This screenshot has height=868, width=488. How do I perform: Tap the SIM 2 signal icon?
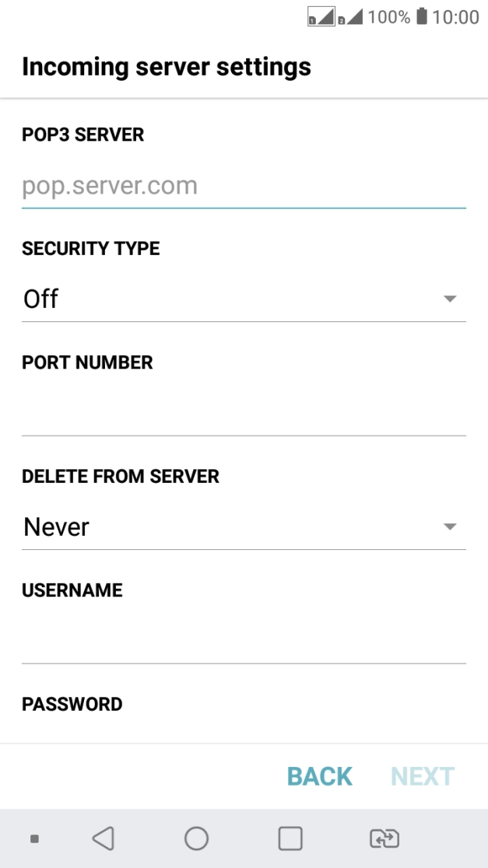(x=349, y=17)
